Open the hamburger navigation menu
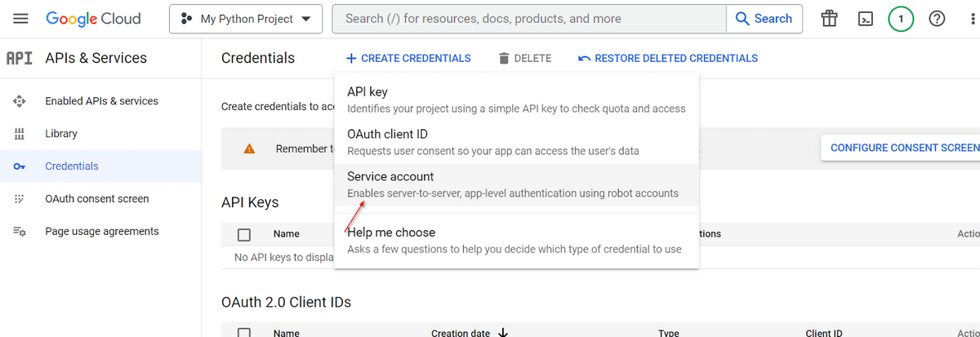The height and width of the screenshot is (337, 980). click(x=21, y=19)
